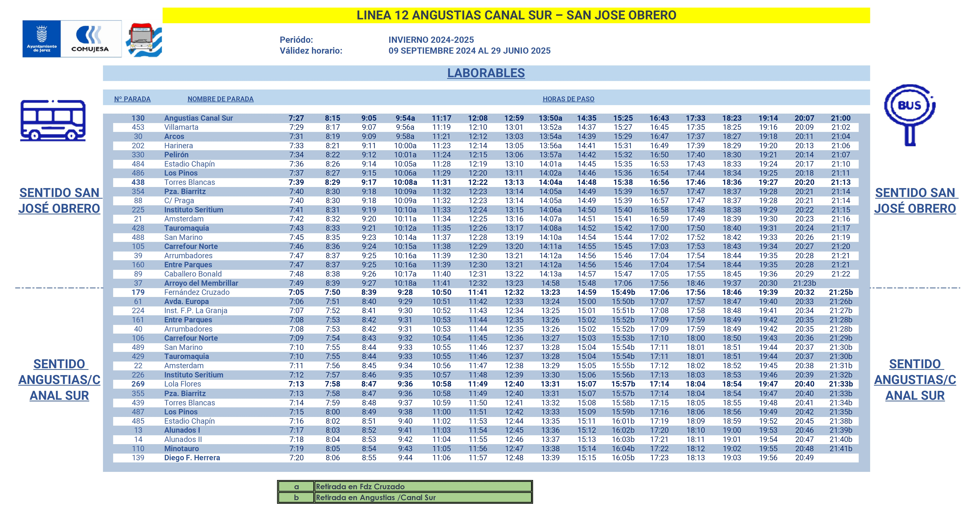Select stop name Harinera
Image resolution: width=980 pixels, height=511 pixels.
click(x=178, y=146)
